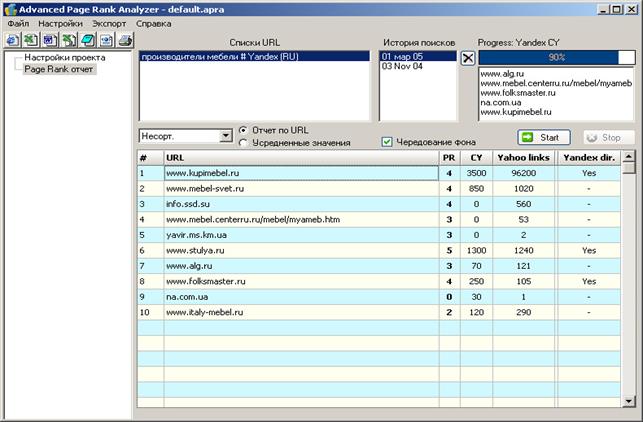Viewport: 643px width, 422px height.
Task: Click the Excel icon beside the teal notepad icon
Action: [69, 40]
